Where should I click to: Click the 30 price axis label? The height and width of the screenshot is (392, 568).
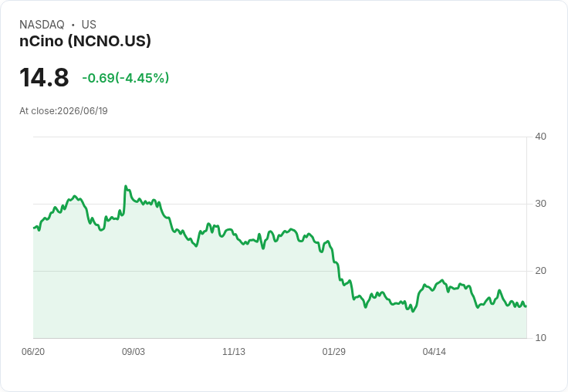pos(540,204)
